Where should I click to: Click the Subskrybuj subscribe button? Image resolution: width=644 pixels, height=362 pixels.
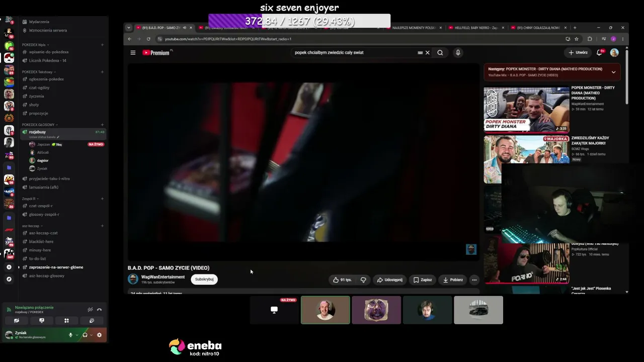[204, 279]
